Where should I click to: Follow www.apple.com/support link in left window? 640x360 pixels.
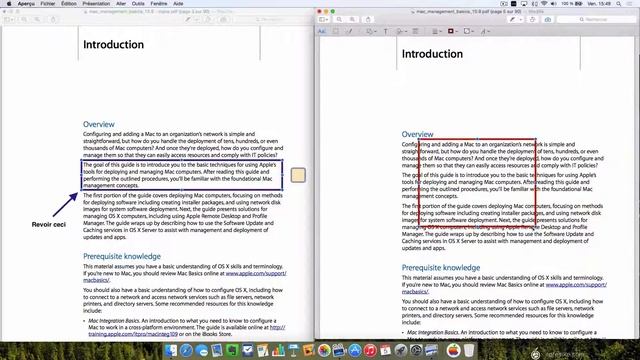pos(256,273)
